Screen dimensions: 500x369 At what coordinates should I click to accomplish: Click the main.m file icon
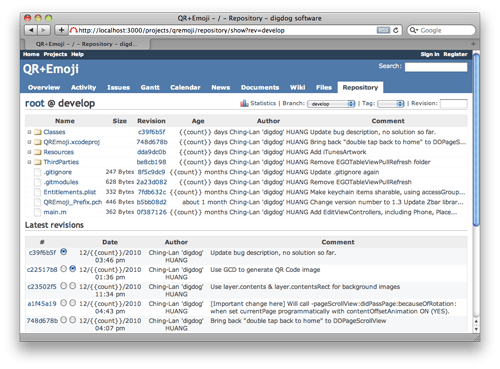pyautogui.click(x=38, y=212)
